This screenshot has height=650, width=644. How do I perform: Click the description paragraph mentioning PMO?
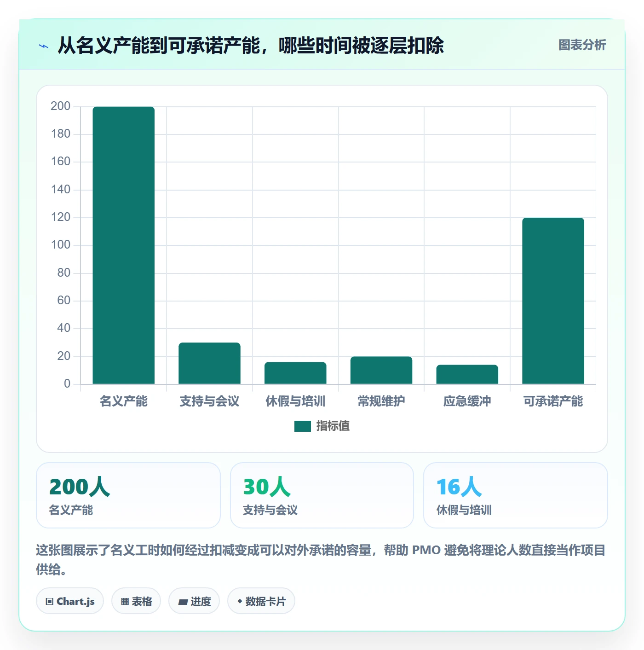(321, 560)
